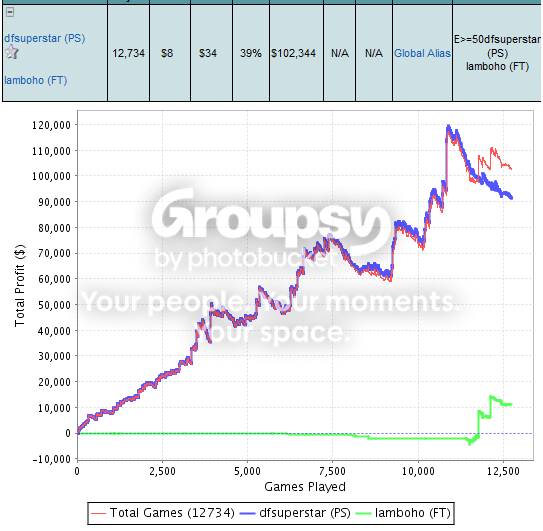The height and width of the screenshot is (531, 543).
Task: Select the 12,734 games count cell
Action: point(128,53)
